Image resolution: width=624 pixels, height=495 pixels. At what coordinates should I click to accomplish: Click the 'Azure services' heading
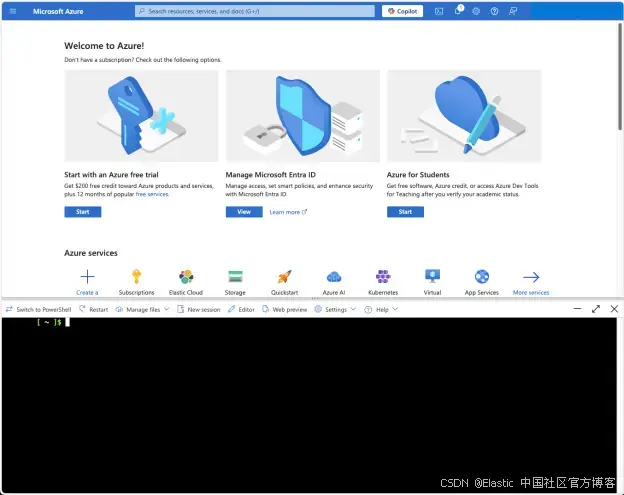point(91,253)
